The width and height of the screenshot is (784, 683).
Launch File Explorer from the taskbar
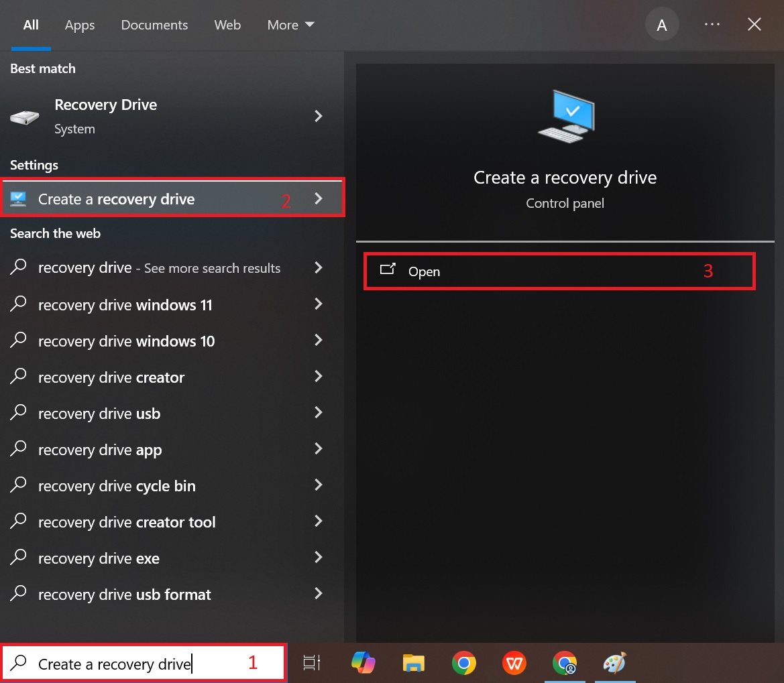pyautogui.click(x=413, y=664)
